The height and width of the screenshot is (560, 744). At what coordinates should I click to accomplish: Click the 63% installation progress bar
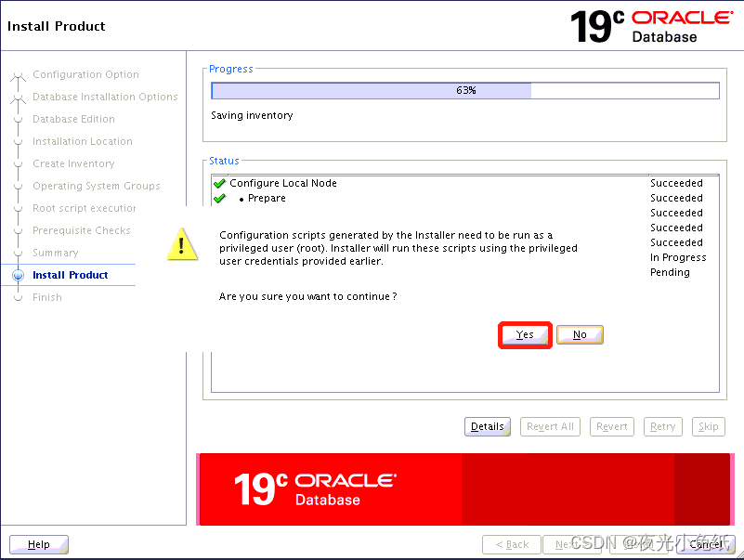465,90
